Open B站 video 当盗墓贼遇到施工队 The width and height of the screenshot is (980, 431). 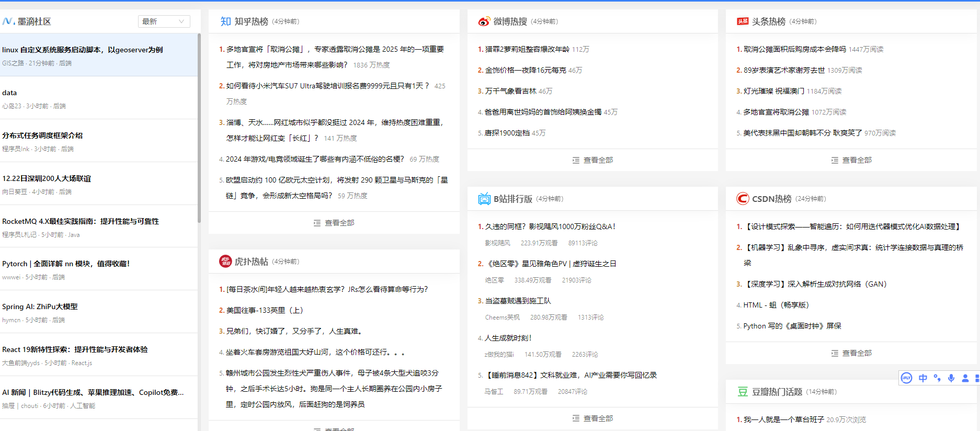point(518,301)
